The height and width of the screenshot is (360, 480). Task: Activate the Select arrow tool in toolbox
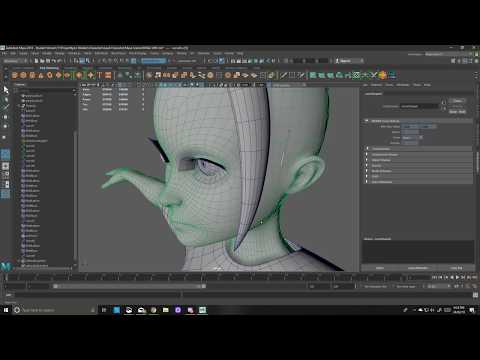(x=6, y=90)
